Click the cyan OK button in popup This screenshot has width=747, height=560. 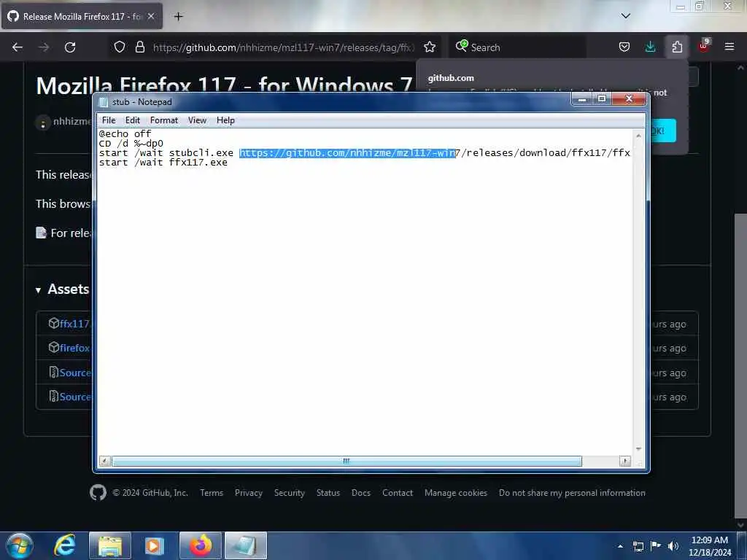[662, 131]
